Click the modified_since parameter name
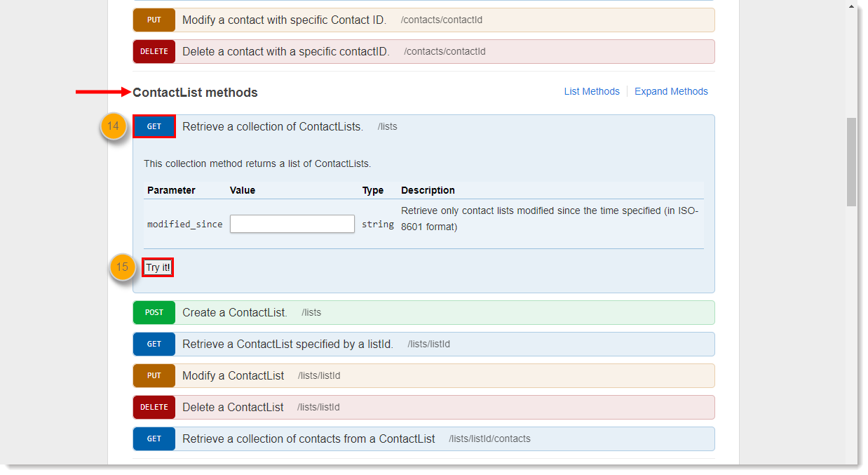868x475 pixels. pos(184,225)
